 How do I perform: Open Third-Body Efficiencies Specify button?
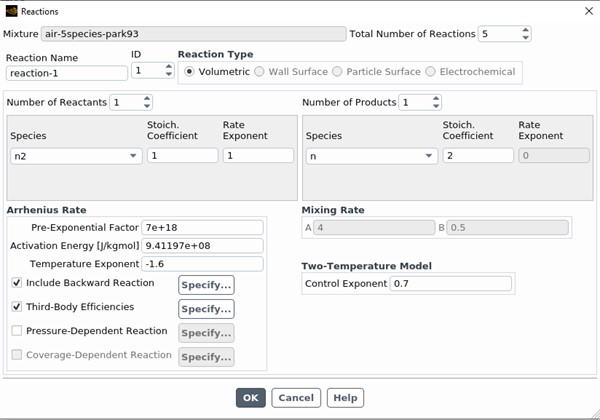206,309
